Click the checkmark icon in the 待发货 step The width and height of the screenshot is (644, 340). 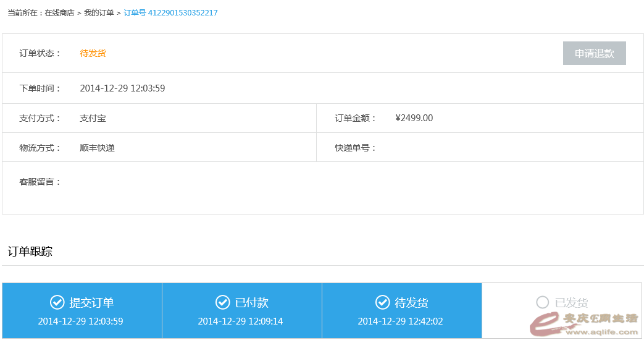click(382, 302)
